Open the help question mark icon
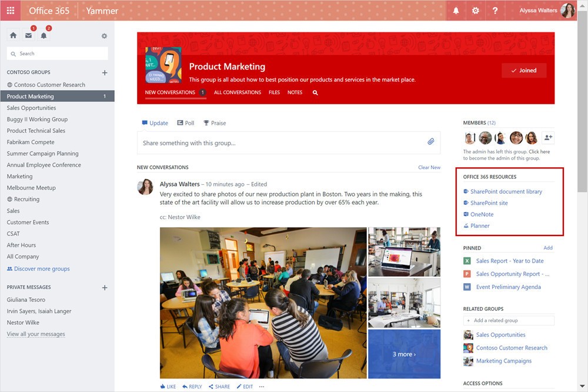The image size is (588, 392). tap(495, 11)
